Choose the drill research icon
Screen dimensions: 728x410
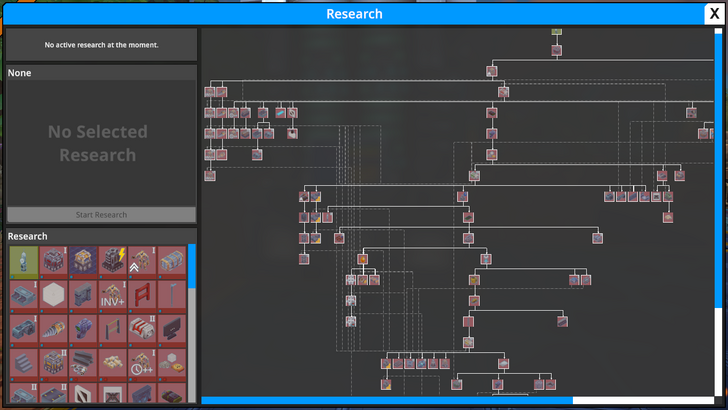tap(54, 330)
